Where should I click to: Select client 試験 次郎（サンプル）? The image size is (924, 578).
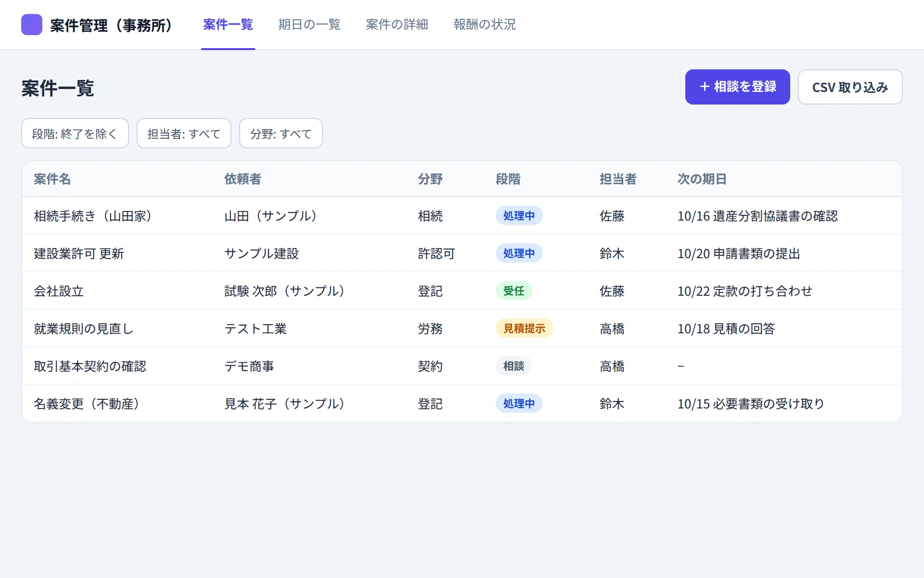[284, 291]
